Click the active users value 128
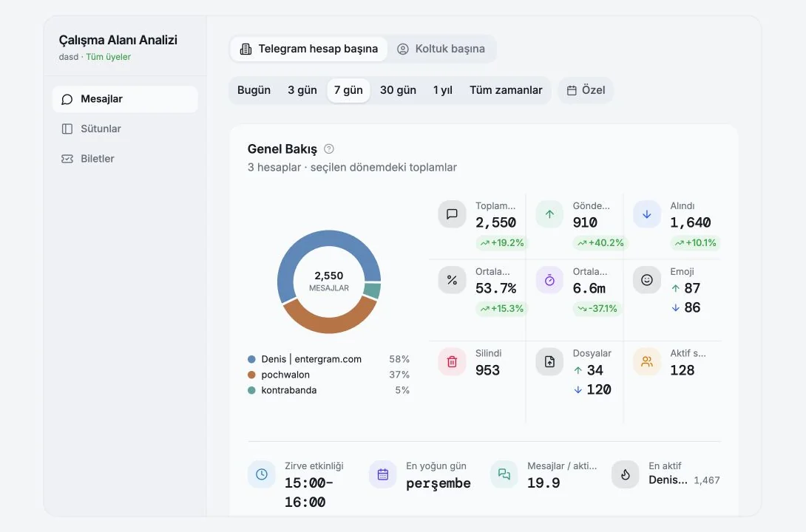Image resolution: width=806 pixels, height=532 pixels. [x=682, y=370]
